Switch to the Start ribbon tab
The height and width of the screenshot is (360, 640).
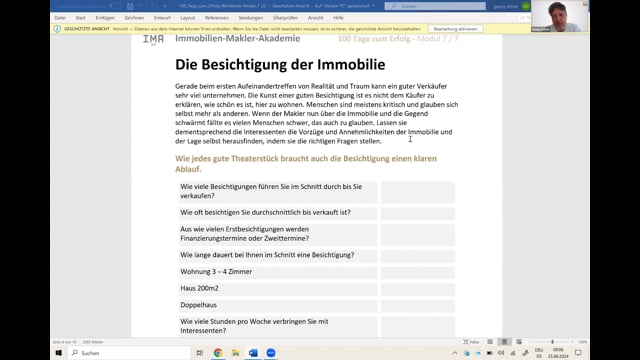pyautogui.click(x=80, y=18)
